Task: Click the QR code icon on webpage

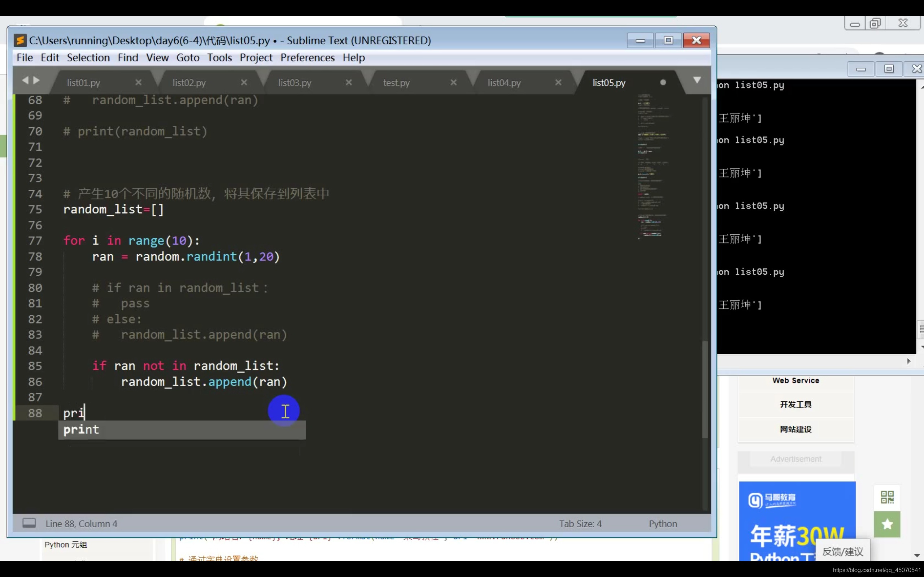Action: (887, 497)
